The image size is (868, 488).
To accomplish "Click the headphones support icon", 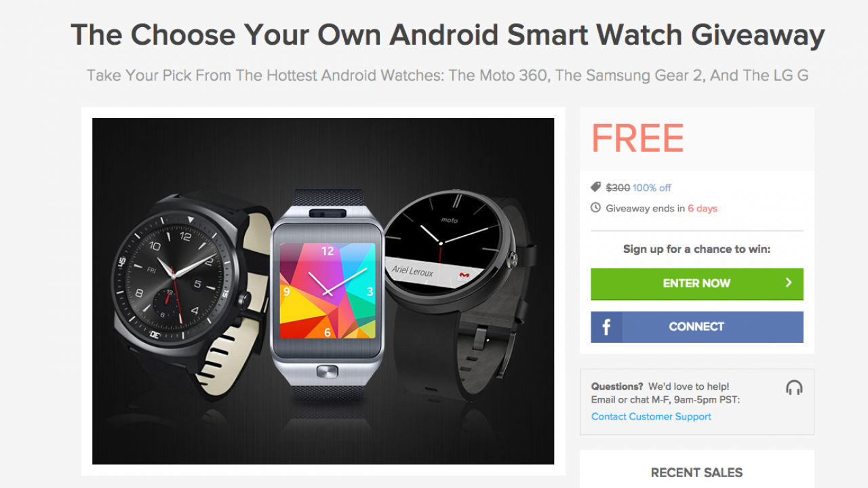I will [794, 388].
